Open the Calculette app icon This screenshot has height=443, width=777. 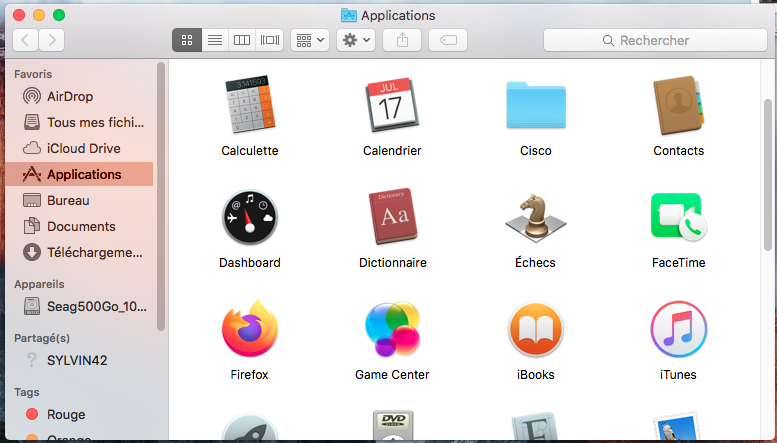click(249, 106)
